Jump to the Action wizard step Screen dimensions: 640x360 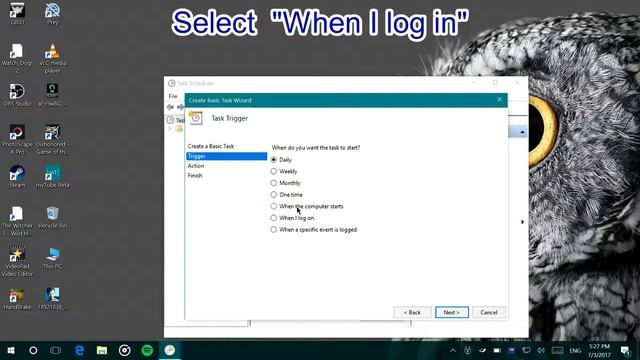[x=196, y=166]
